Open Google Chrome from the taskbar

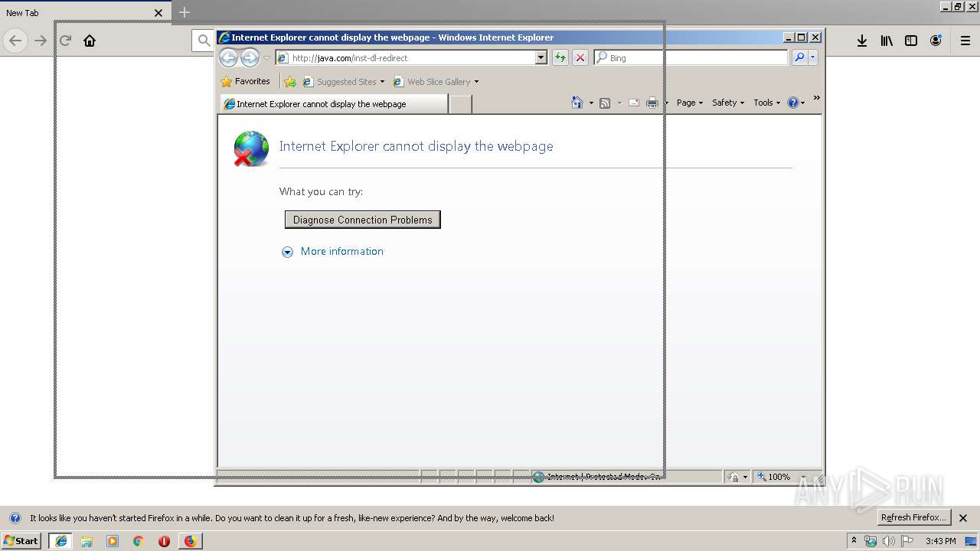pos(139,541)
